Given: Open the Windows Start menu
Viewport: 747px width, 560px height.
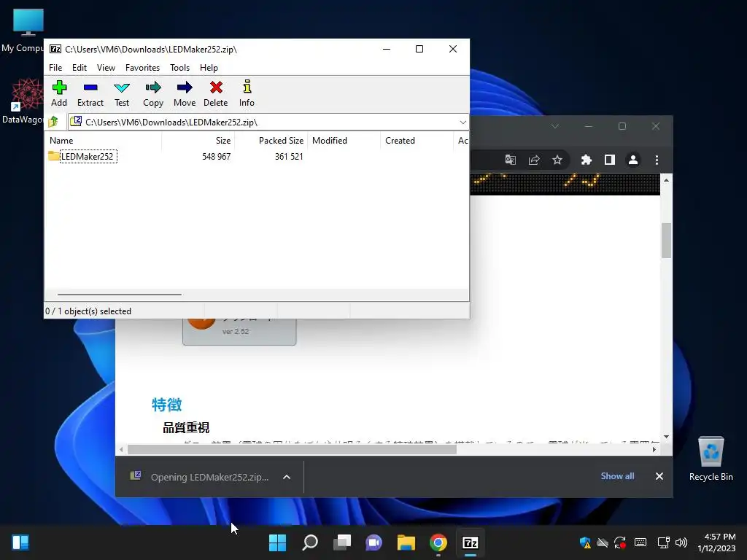Looking at the screenshot, I should 277,542.
